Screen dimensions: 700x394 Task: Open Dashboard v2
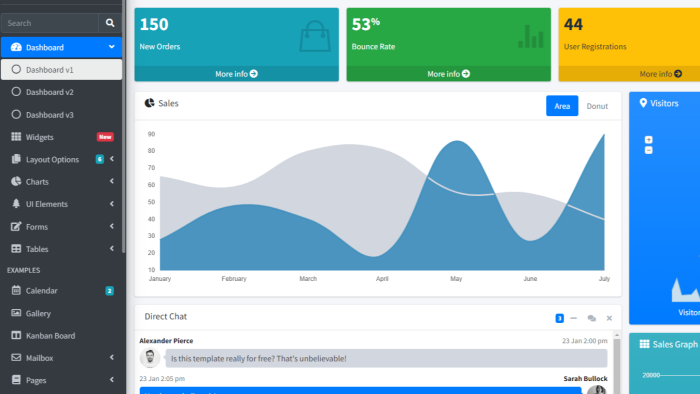coord(62,92)
